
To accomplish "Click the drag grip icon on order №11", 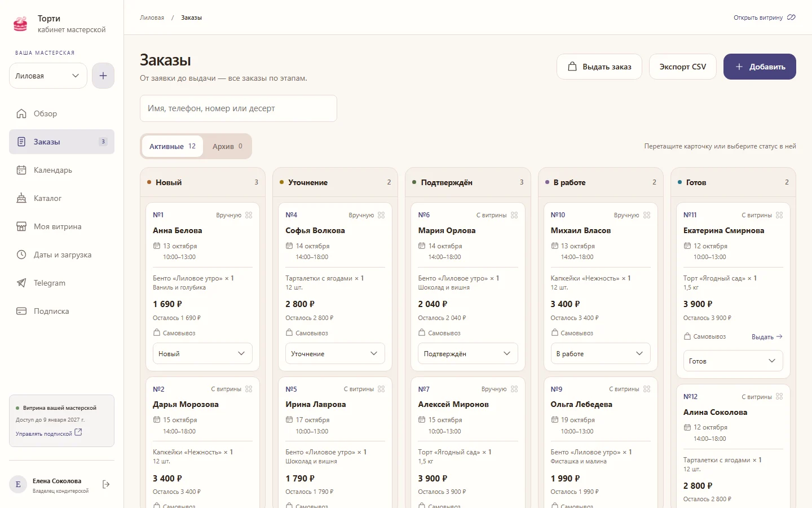I will pos(779,215).
